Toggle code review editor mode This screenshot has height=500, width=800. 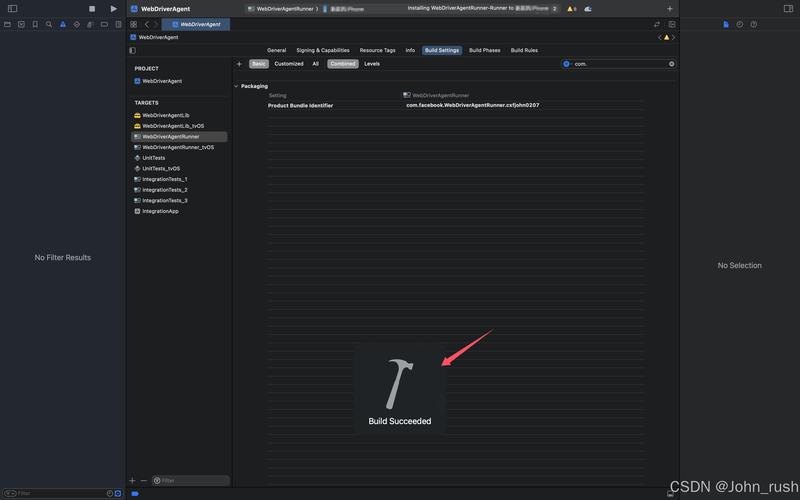pos(657,24)
